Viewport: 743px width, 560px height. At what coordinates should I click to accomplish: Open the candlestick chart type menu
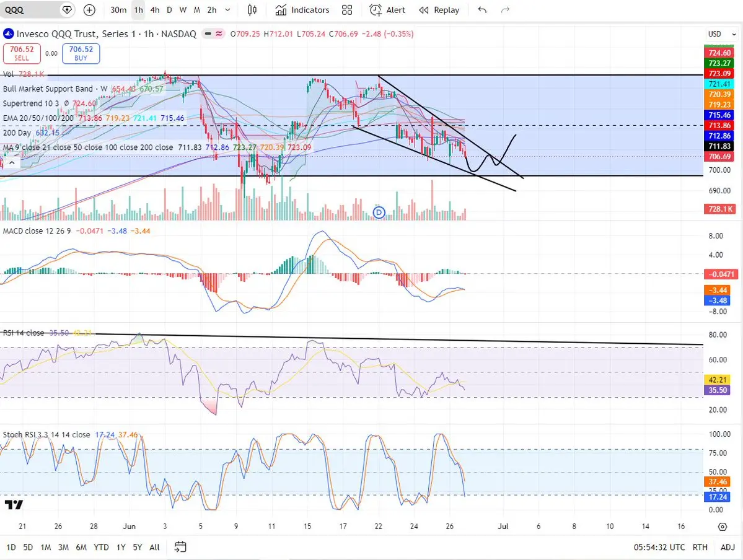pos(252,10)
